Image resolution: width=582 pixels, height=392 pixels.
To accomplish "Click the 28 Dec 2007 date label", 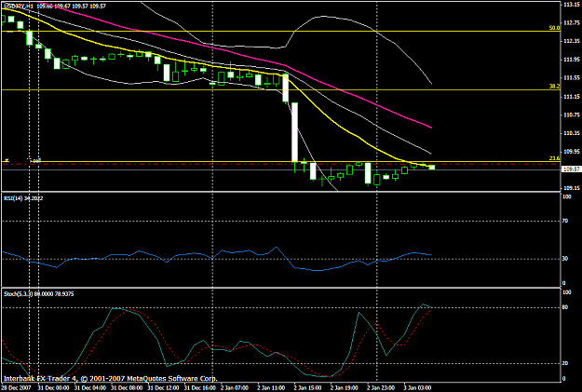I will 16,388.
